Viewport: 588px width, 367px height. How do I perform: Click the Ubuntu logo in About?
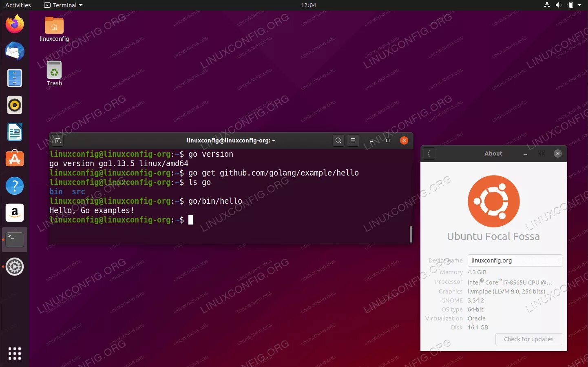494,201
